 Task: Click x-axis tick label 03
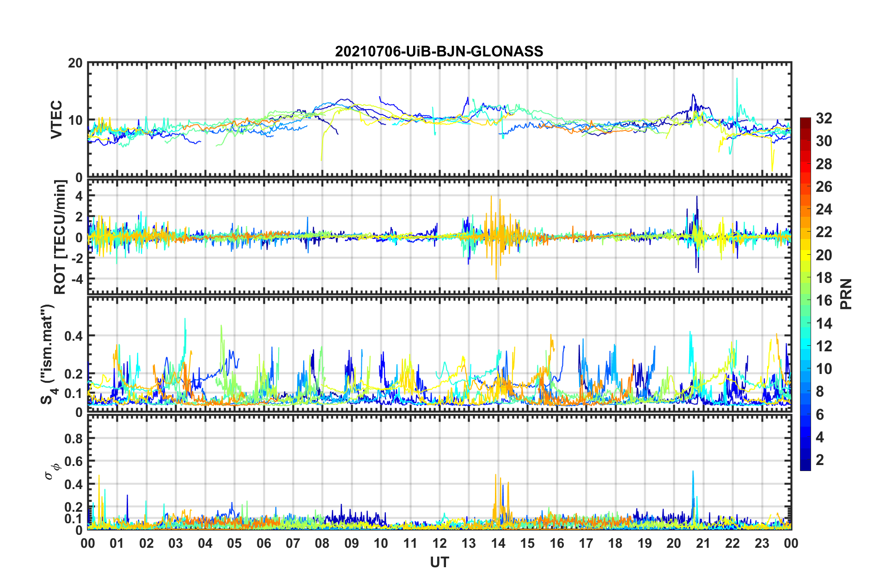pos(176,543)
